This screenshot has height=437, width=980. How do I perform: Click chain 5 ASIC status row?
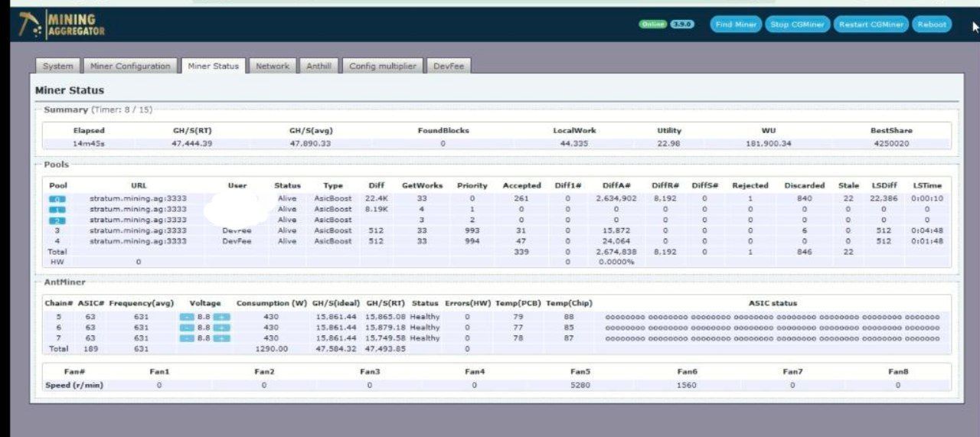tap(772, 317)
